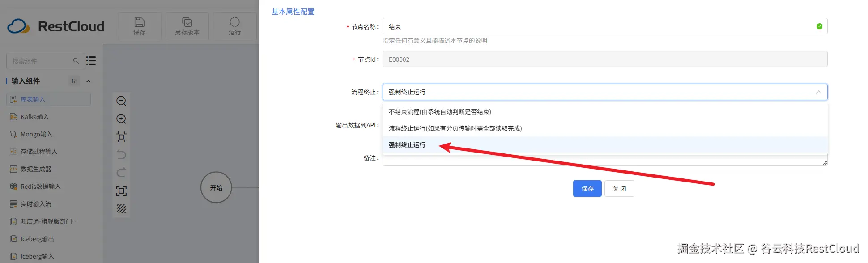Click the zoom out canvas icon
This screenshot has width=868, height=263.
point(121,101)
